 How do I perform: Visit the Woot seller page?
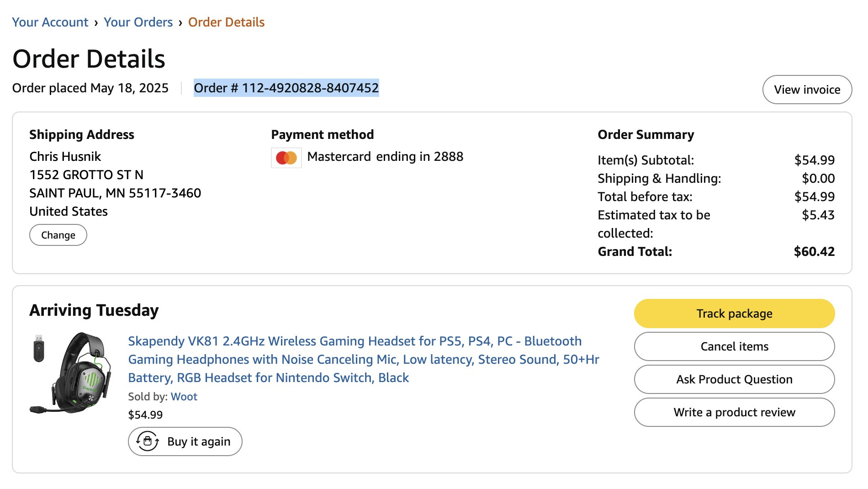coord(184,397)
